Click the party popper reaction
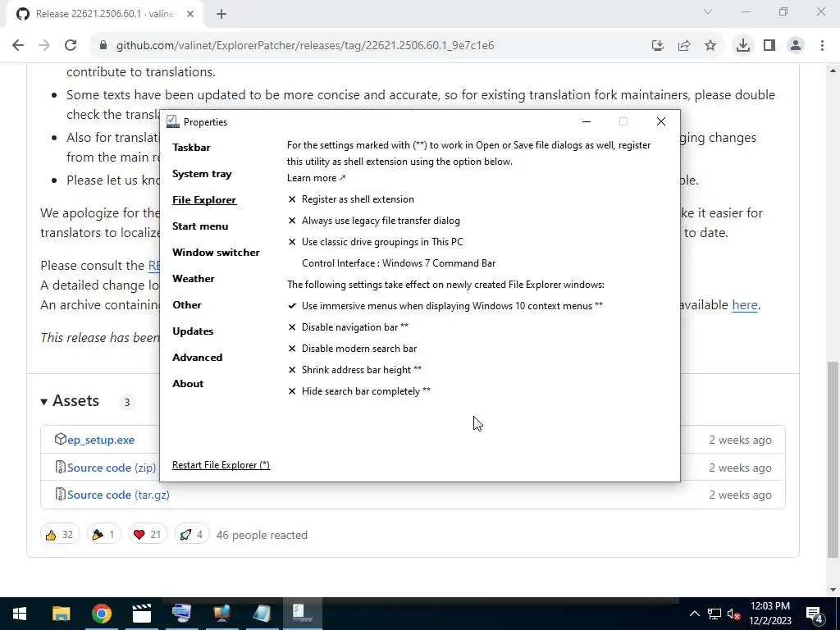 tap(104, 535)
